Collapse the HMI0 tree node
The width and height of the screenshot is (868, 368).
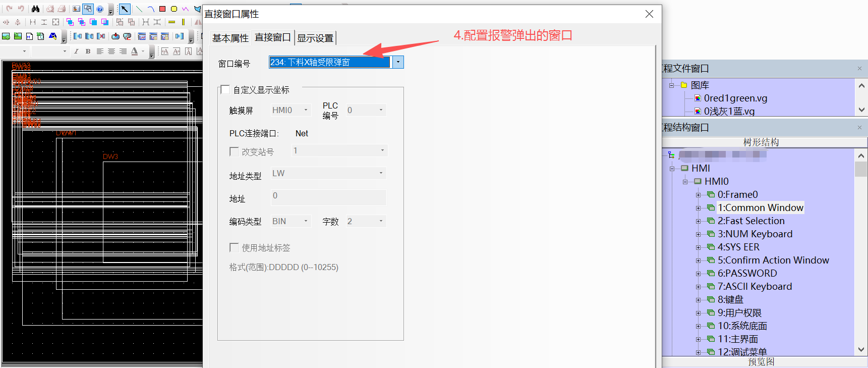coord(685,182)
